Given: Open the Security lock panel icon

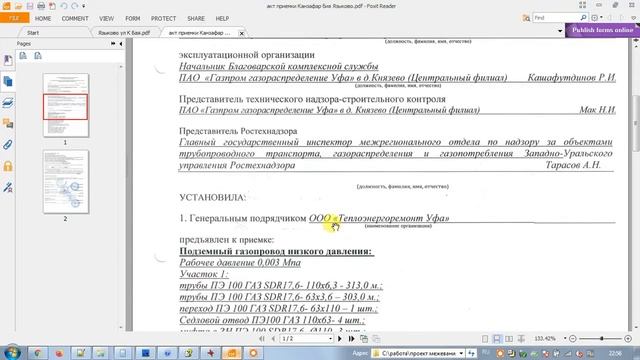Looking at the screenshot, I should click(x=8, y=166).
